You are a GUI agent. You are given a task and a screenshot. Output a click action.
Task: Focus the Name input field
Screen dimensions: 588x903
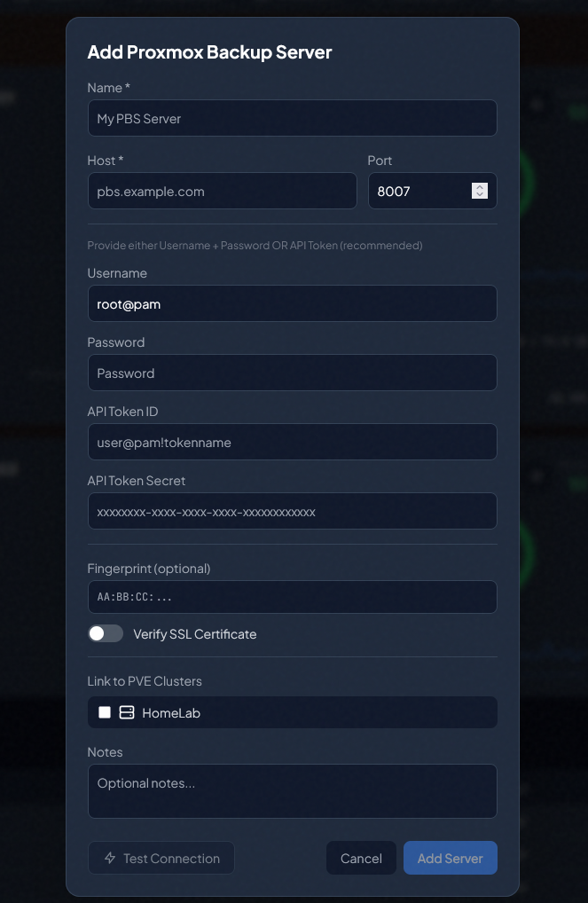click(292, 118)
